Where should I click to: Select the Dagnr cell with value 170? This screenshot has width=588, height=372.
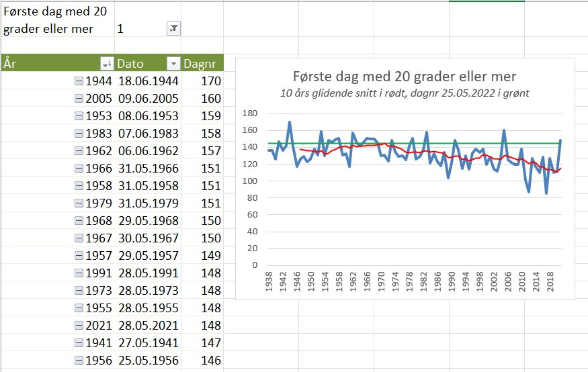pos(202,81)
